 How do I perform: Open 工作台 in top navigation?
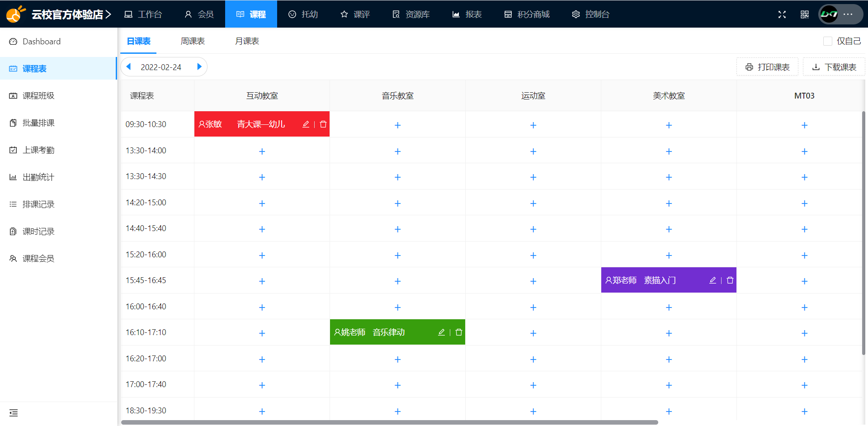(143, 14)
